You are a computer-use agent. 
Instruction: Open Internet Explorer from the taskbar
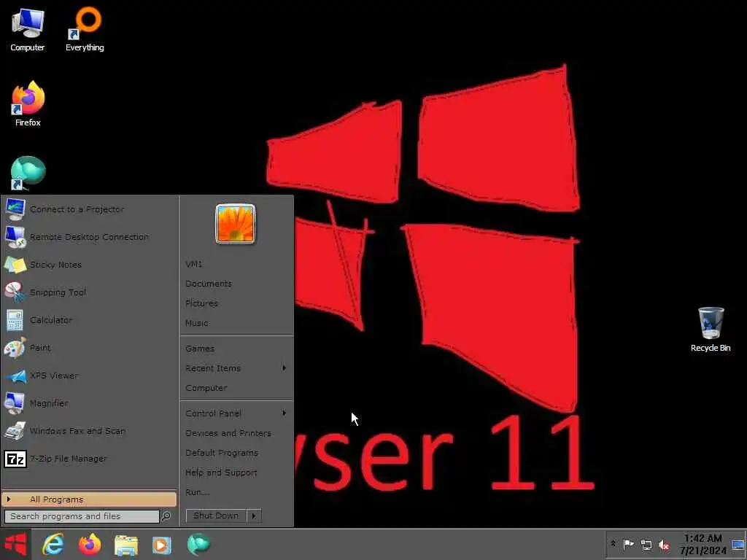pos(53,544)
